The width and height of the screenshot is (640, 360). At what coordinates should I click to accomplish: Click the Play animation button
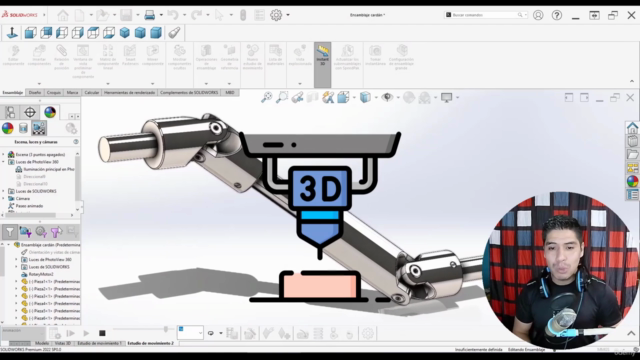[x=86, y=333]
